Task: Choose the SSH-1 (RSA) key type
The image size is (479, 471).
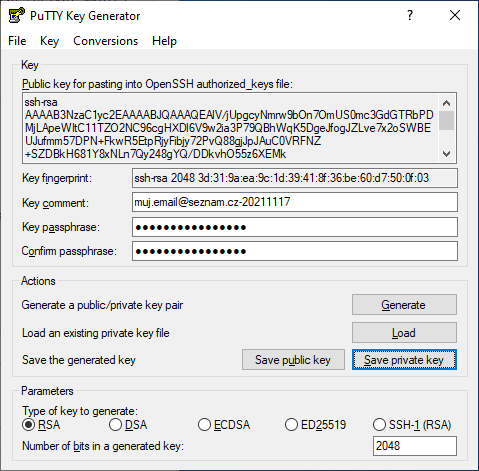Action: pos(412,425)
